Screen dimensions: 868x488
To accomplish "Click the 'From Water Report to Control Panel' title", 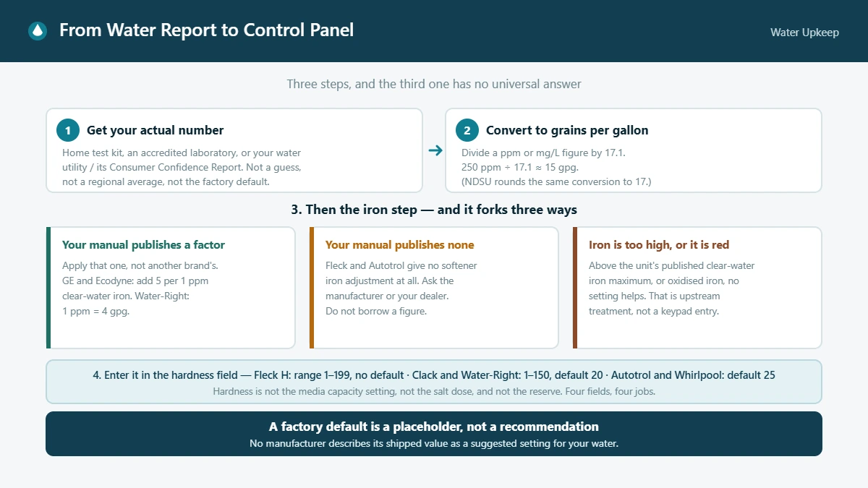I will tap(206, 30).
